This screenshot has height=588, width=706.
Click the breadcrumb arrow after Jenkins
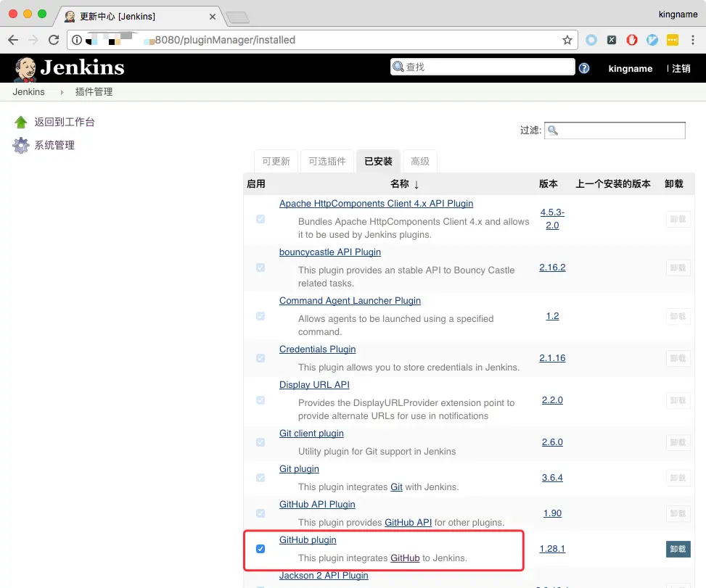tap(62, 92)
